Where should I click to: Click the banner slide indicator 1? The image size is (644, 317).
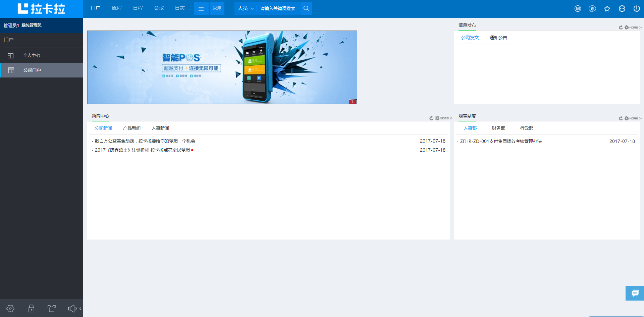352,102
